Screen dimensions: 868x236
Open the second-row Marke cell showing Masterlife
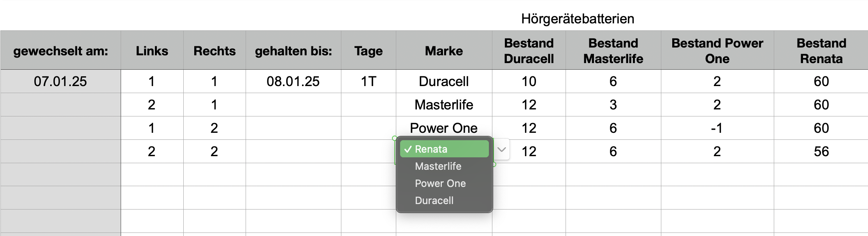coord(444,105)
